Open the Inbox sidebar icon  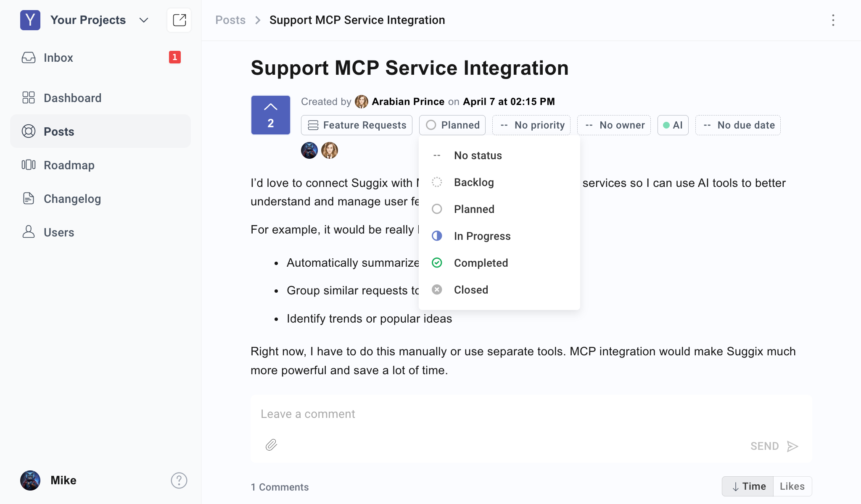coord(29,58)
